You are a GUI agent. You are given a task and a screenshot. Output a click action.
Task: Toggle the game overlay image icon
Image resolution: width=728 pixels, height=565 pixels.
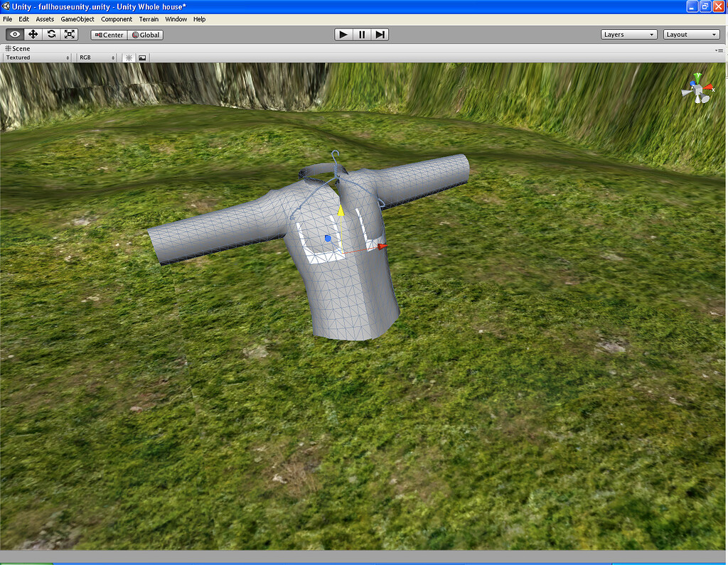click(x=142, y=58)
